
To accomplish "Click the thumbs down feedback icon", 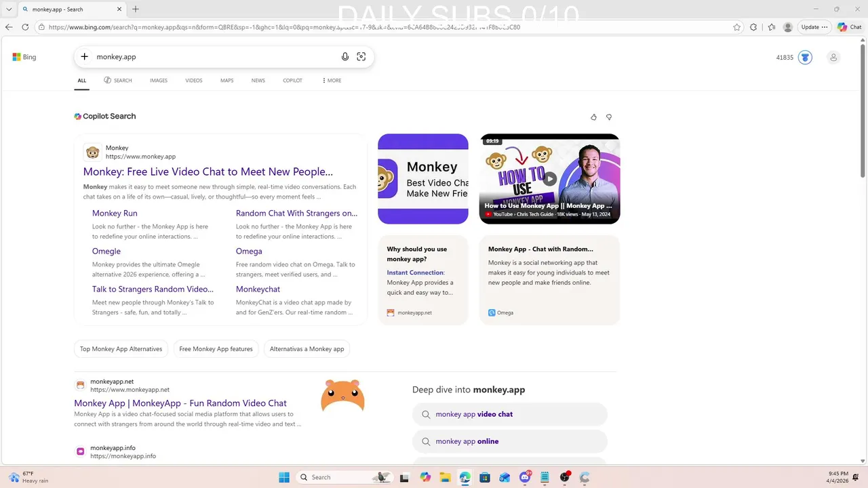I will pos(609,117).
